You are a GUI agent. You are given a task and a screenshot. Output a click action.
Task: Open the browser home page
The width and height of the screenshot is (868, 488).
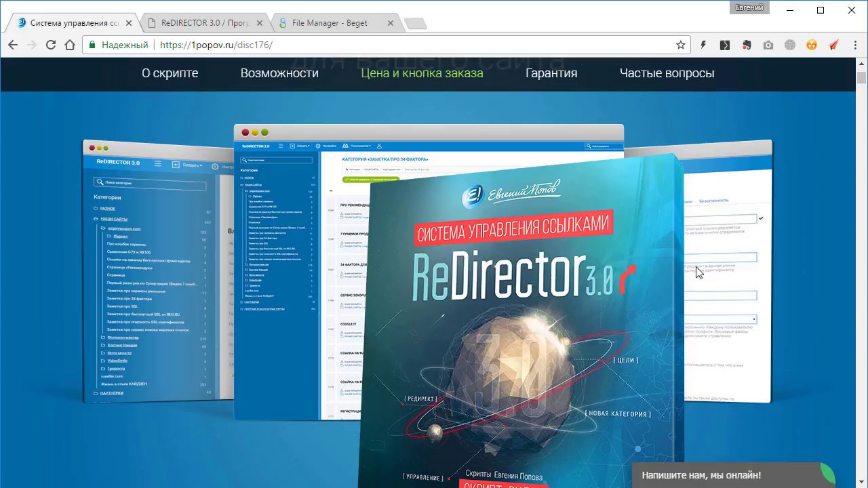click(x=69, y=45)
